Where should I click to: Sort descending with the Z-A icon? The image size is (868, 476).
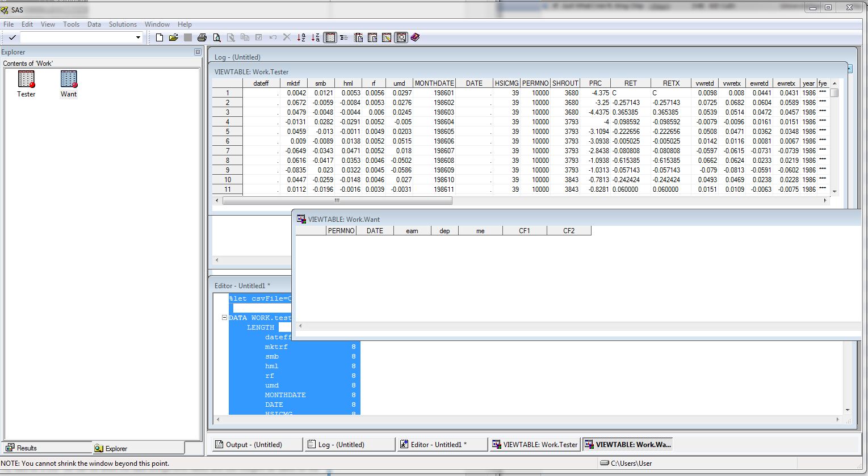(315, 37)
